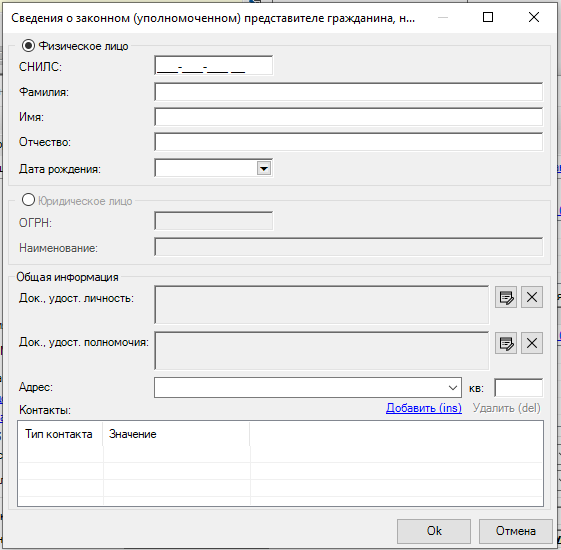Open the Дата рождения date picker arrow
Viewport: 561px width, 550px height.
click(x=264, y=168)
